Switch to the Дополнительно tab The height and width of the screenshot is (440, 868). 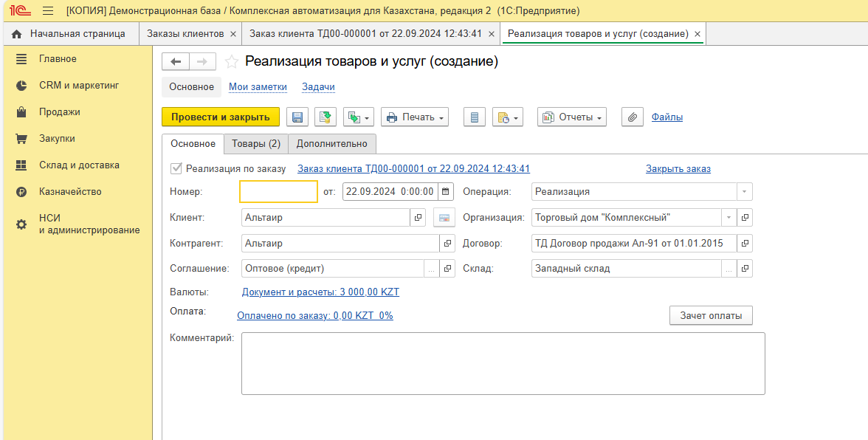(x=331, y=144)
